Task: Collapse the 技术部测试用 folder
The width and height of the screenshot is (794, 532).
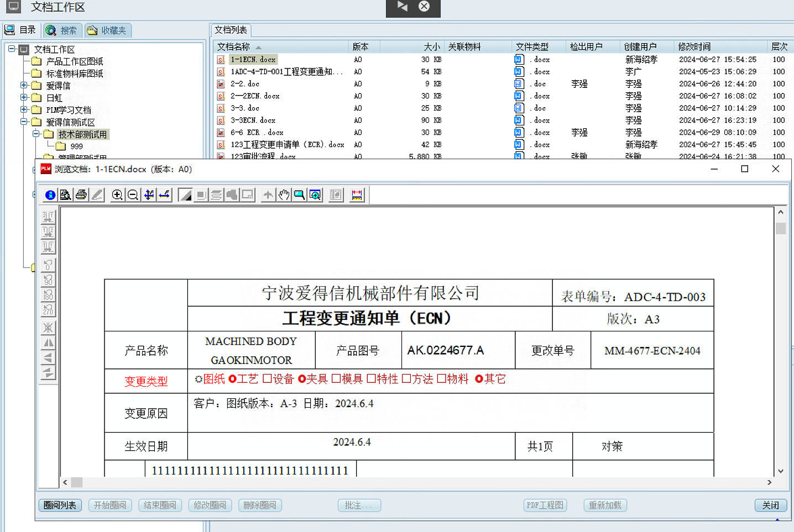Action: click(36, 134)
